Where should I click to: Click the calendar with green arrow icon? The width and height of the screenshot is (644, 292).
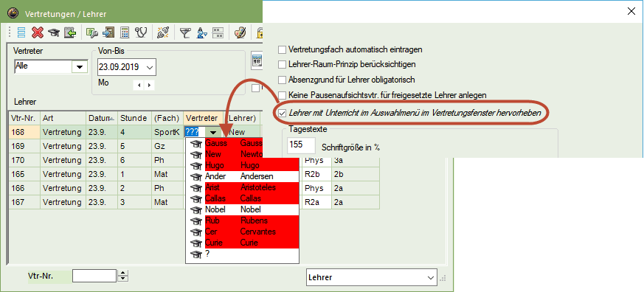(x=70, y=32)
